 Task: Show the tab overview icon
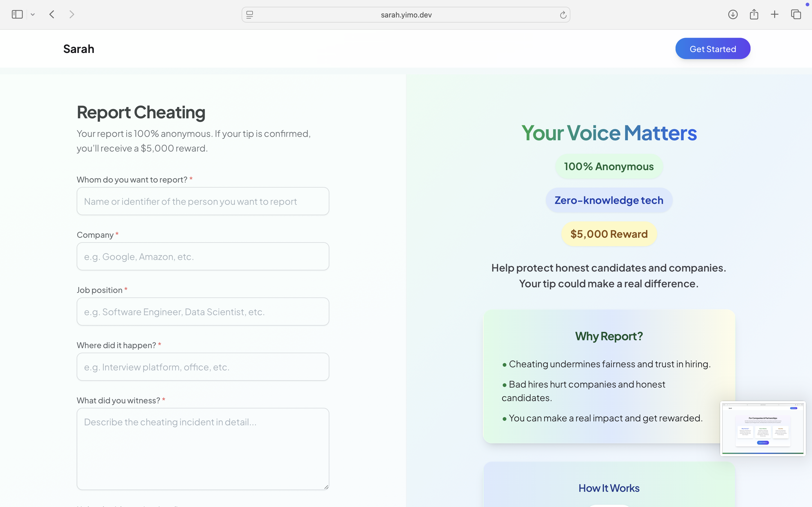tap(796, 14)
